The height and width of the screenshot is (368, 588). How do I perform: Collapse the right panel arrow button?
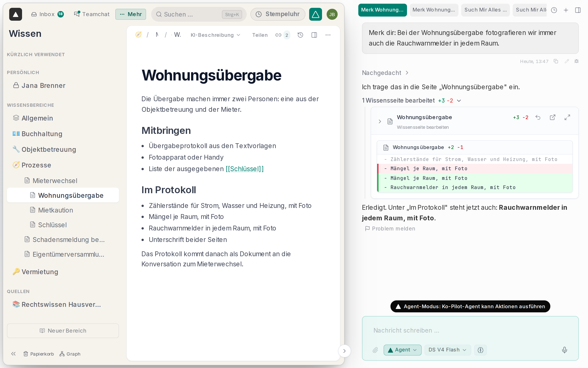pyautogui.click(x=344, y=351)
